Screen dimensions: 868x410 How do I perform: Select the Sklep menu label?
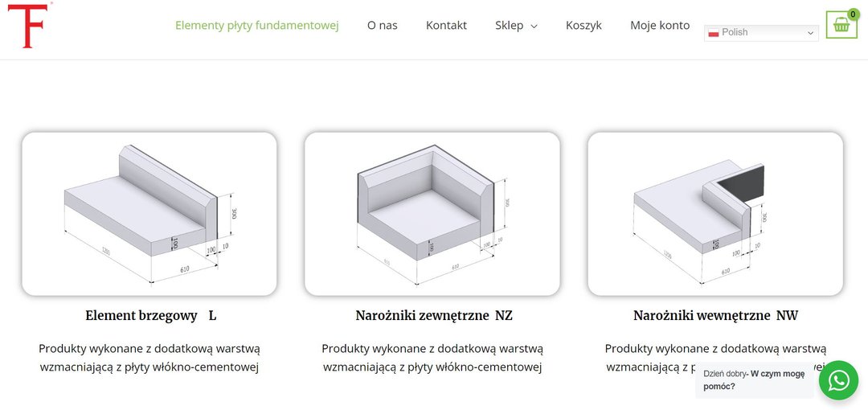pos(509,25)
